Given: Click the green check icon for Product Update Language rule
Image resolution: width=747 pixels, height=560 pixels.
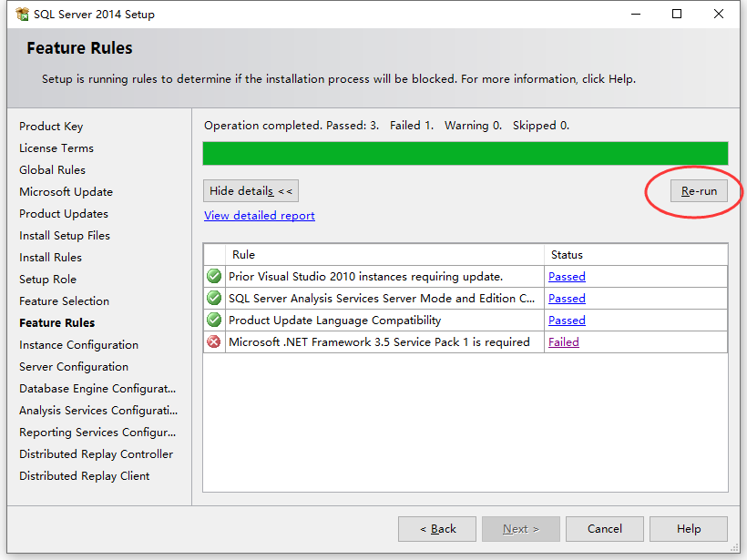Looking at the screenshot, I should (x=214, y=320).
